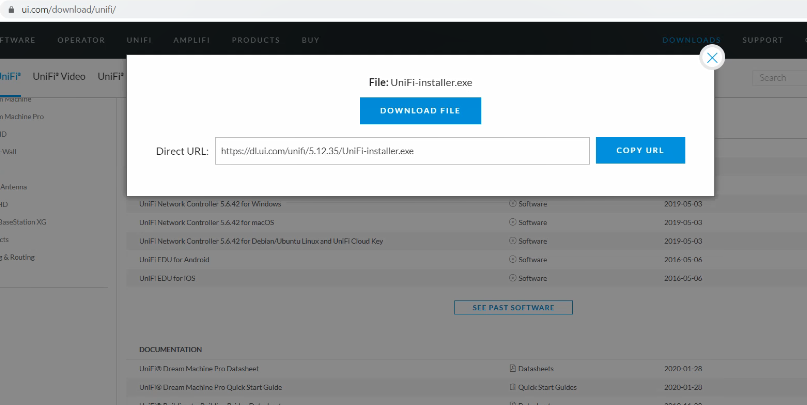Click date 2020-01-28 in Datasheet row
Image resolution: width=807 pixels, height=405 pixels.
pyautogui.click(x=683, y=368)
